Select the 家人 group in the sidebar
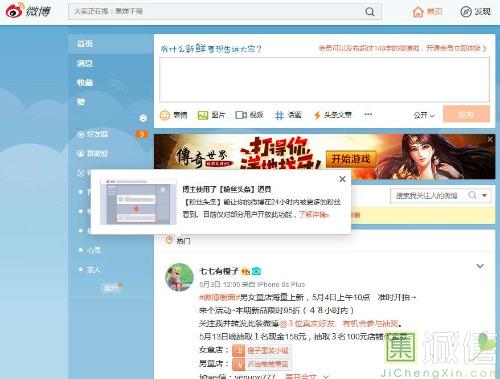 pos(90,269)
